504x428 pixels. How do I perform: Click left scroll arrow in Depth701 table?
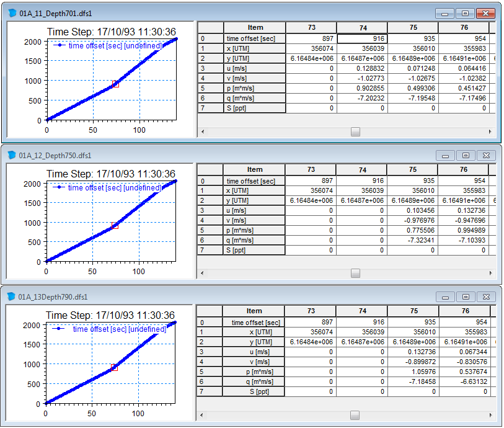(x=203, y=132)
